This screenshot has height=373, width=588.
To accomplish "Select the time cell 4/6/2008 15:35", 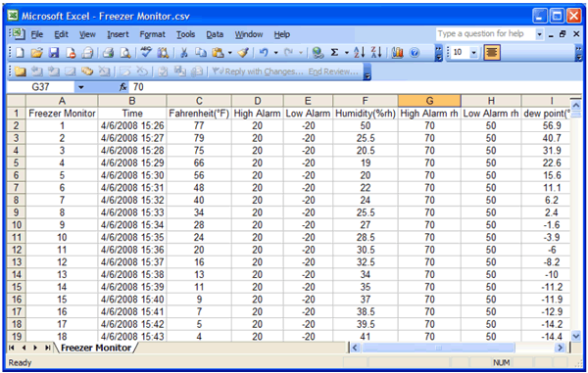I will coord(132,238).
